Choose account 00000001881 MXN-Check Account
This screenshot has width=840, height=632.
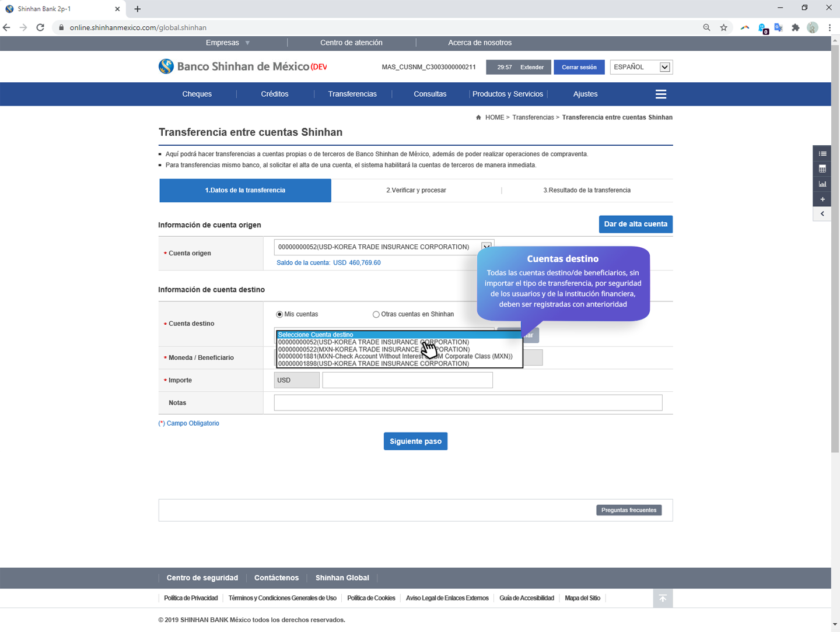[x=399, y=356]
